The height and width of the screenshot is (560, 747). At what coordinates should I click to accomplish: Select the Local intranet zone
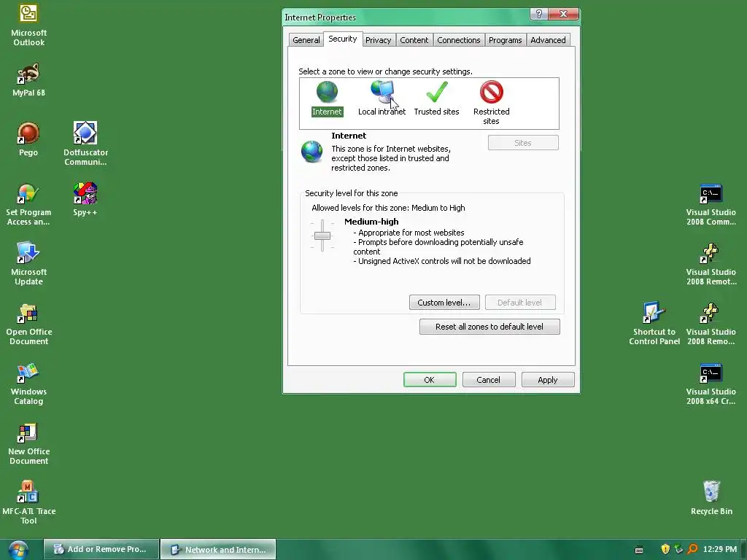[x=382, y=98]
